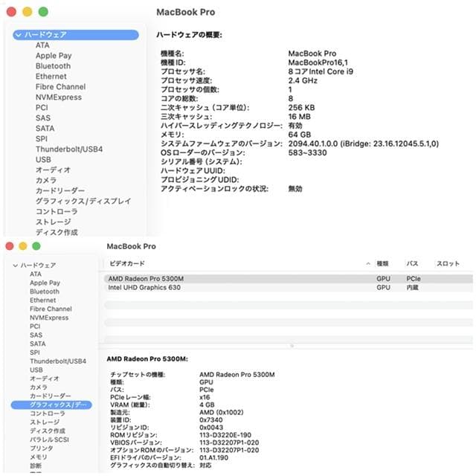Select ATA in hardware overview window sidebar

[x=42, y=45]
